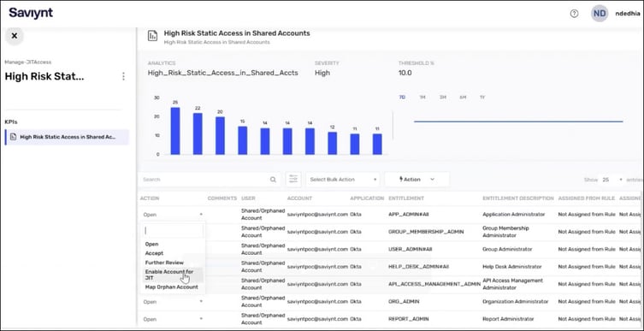
Task: Change the Show 25 entries dropdown
Action: coord(612,180)
